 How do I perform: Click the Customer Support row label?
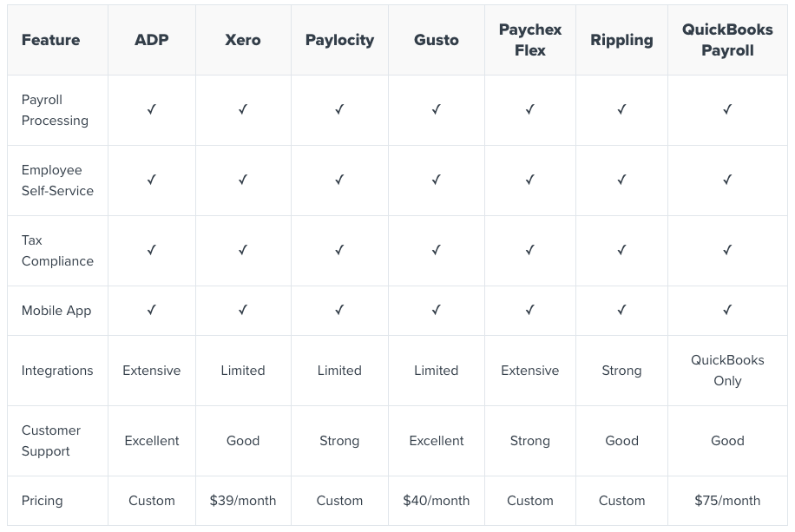click(x=51, y=441)
